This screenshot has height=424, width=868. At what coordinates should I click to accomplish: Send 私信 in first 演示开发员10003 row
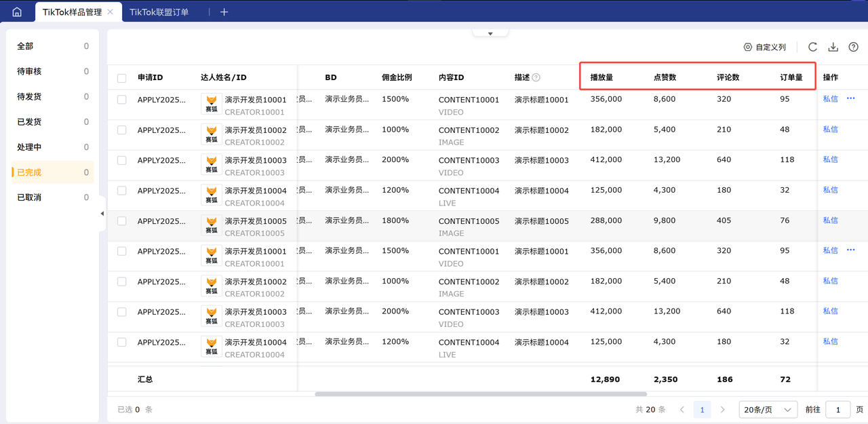(830, 159)
